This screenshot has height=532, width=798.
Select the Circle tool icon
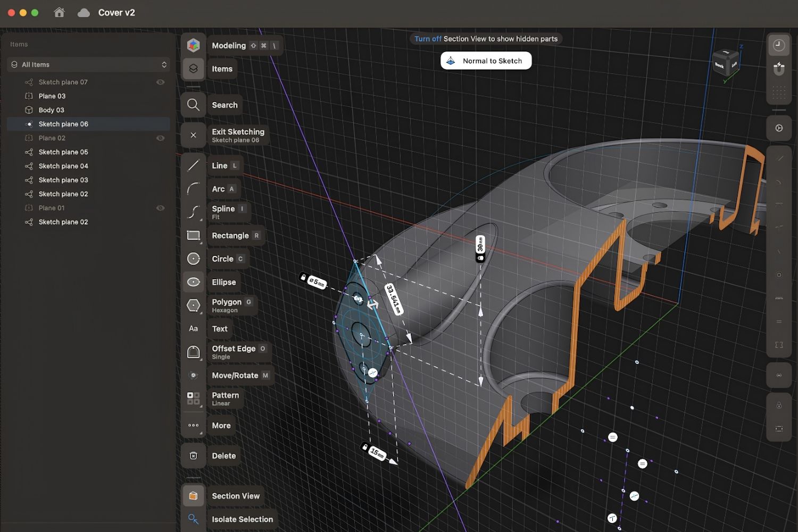(x=193, y=259)
